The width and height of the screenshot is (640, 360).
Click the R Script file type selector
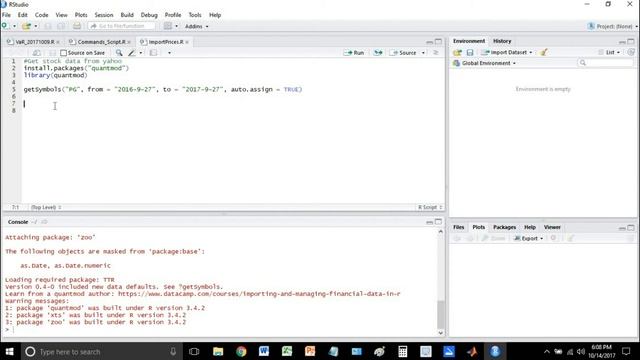click(430, 207)
